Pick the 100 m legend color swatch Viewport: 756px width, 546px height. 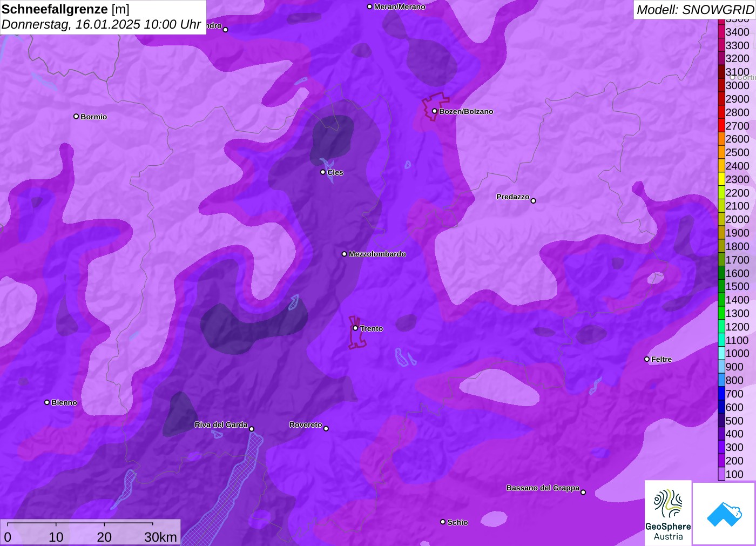click(x=721, y=474)
